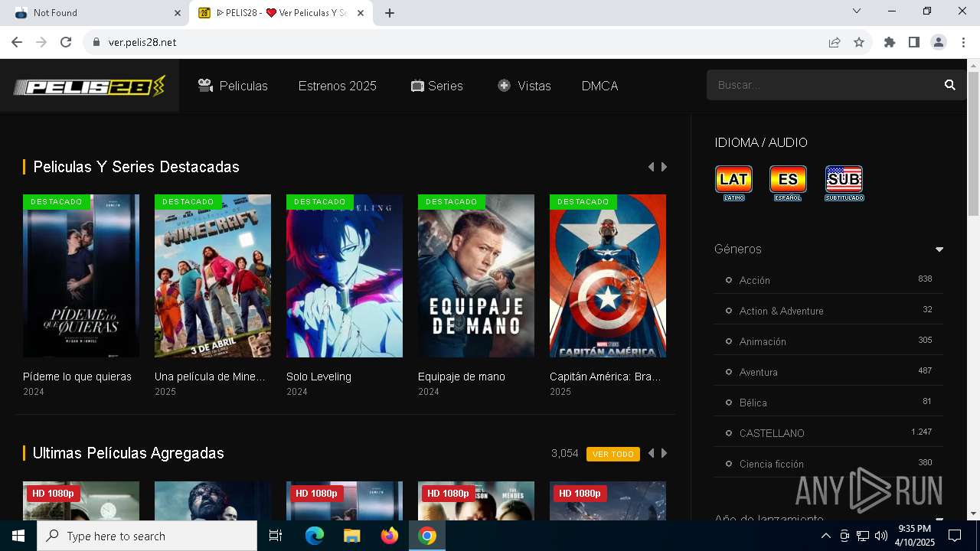Open the tab search dropdown chevron
This screenshot has width=980, height=551.
click(857, 11)
